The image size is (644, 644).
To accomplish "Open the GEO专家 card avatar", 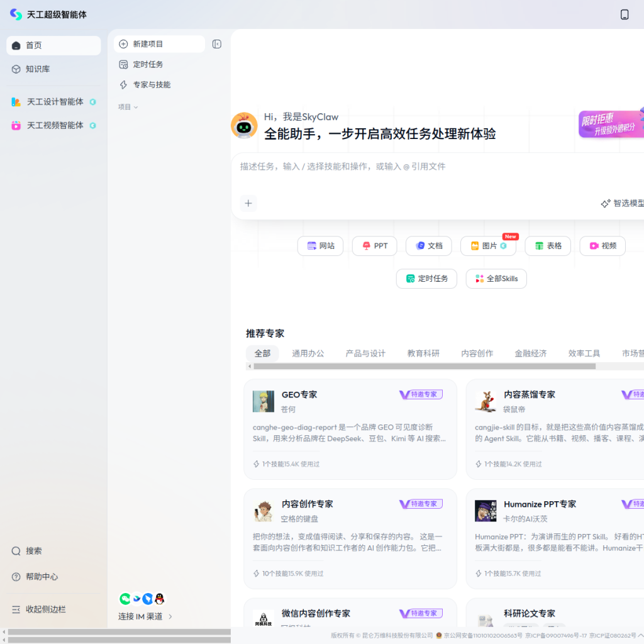I will 264,401.
